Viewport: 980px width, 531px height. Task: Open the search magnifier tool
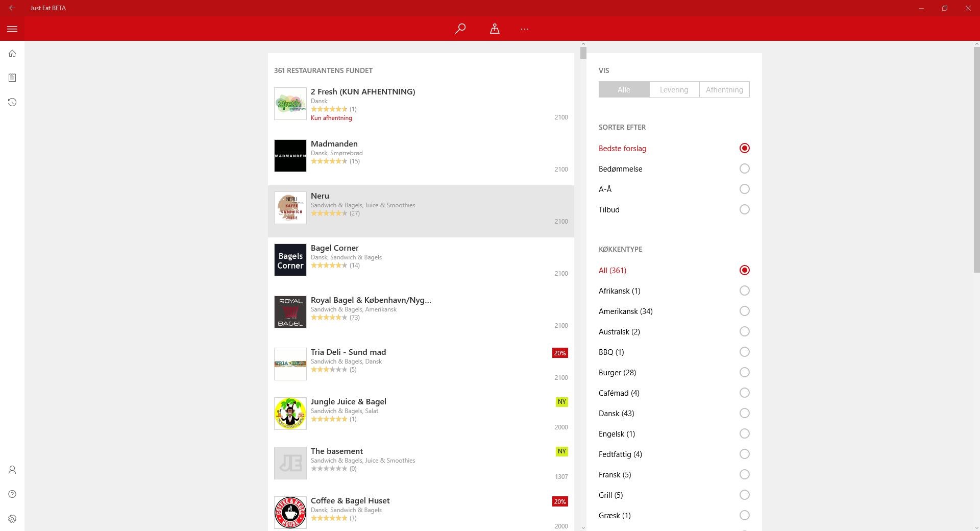pos(460,29)
